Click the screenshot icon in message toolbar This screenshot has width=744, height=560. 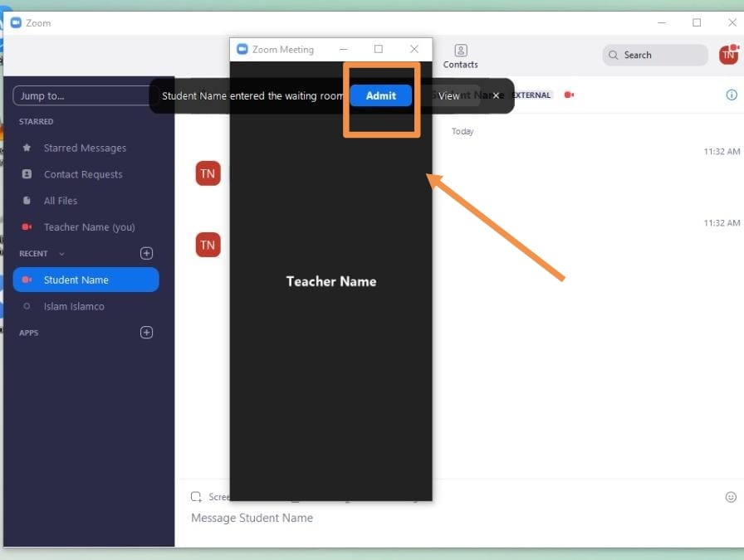[x=196, y=496]
